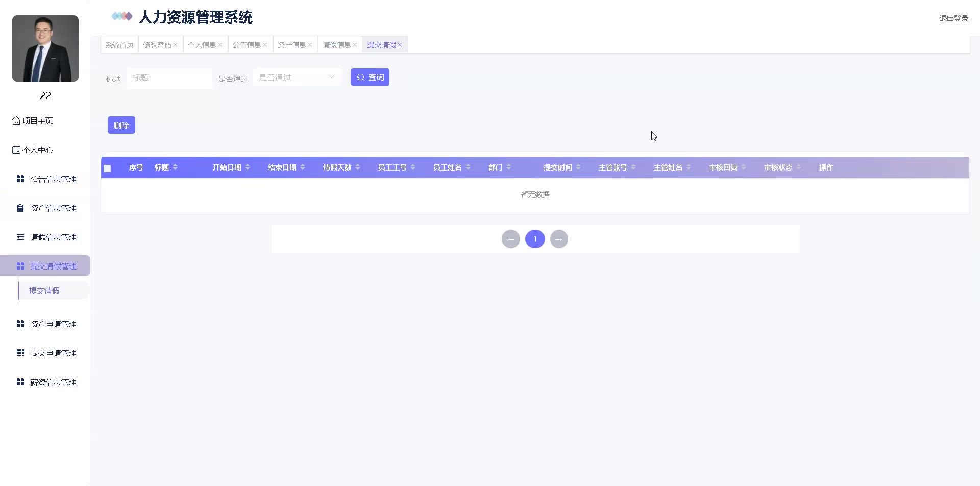Click the 资产信息管理 clipboard icon
Screen dimensions: 980x486
pyautogui.click(x=20, y=208)
